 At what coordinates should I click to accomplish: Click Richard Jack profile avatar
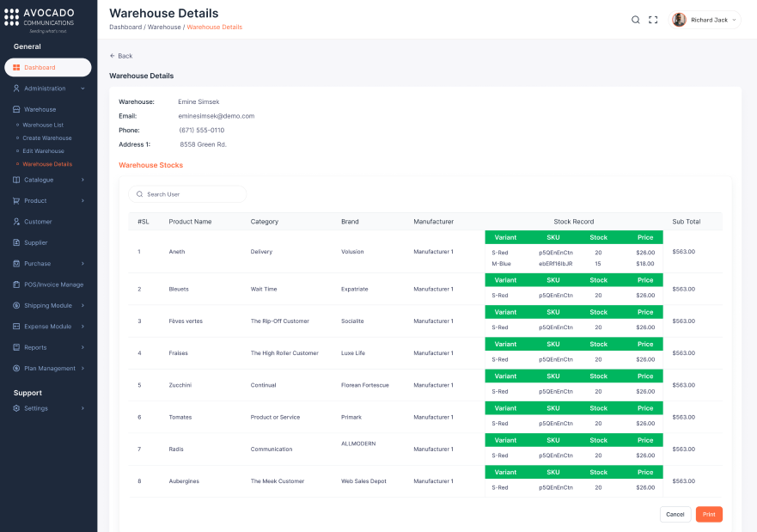pyautogui.click(x=680, y=20)
